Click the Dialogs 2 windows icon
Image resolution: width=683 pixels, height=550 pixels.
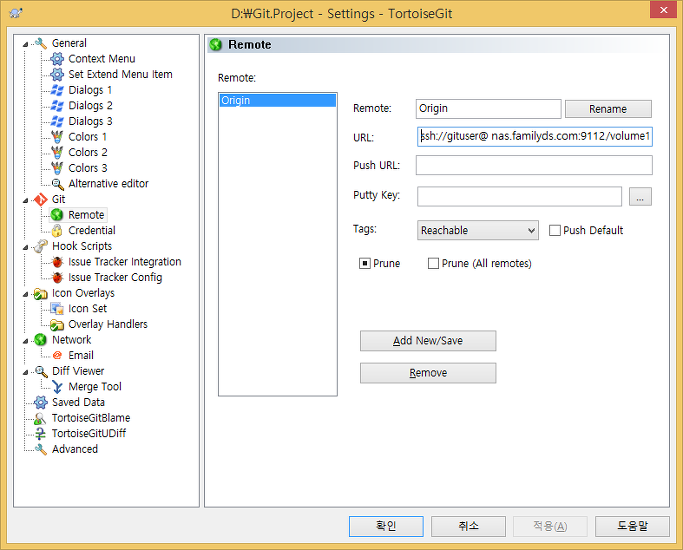pyautogui.click(x=57, y=105)
